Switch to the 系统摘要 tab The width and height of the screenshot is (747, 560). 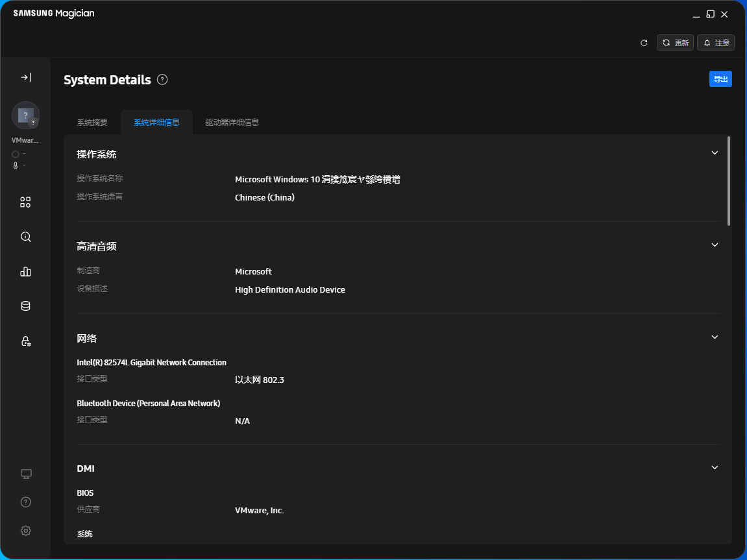point(92,122)
